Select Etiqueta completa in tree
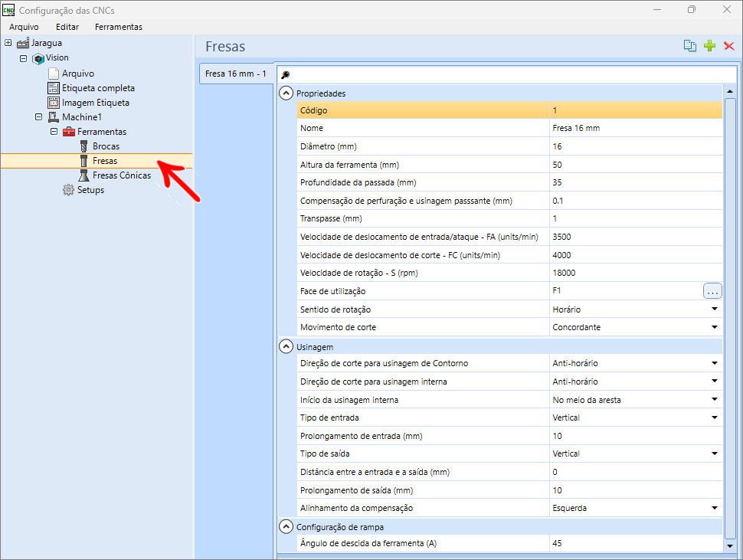 click(97, 88)
